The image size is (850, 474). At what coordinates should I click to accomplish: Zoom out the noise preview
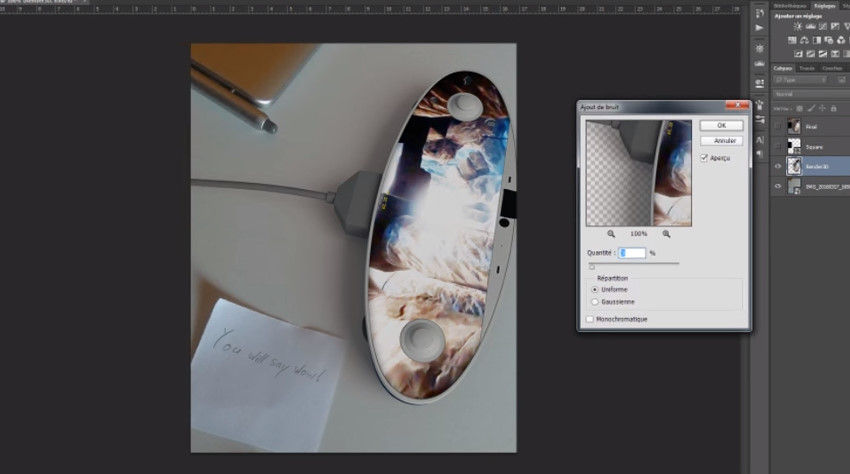click(611, 234)
